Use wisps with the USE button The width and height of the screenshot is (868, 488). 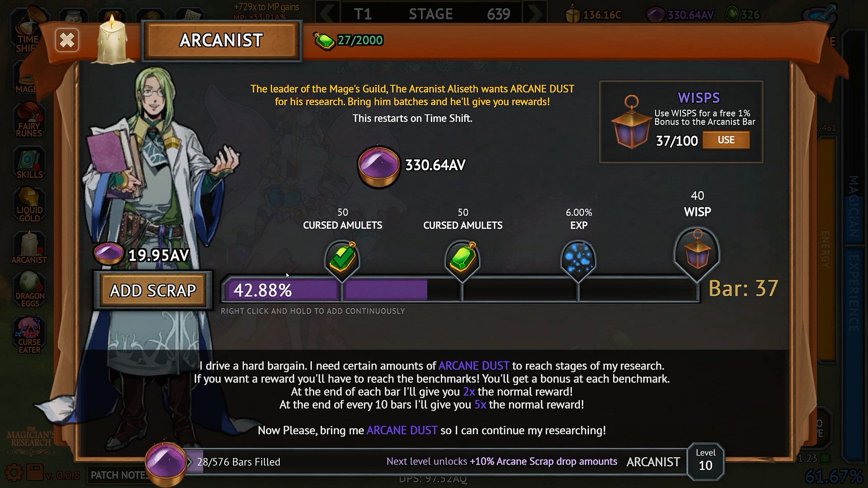click(726, 140)
